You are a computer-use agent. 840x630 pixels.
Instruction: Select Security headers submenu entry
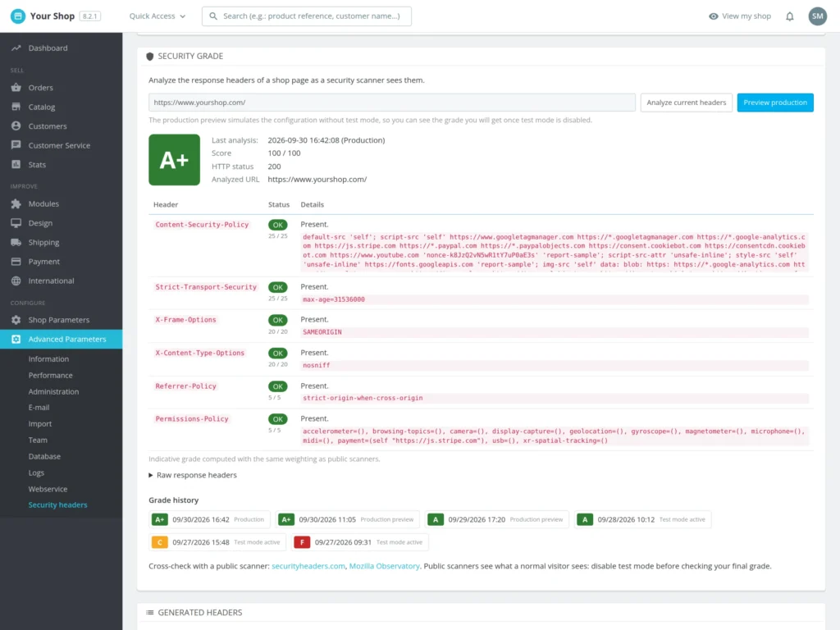[x=58, y=504]
